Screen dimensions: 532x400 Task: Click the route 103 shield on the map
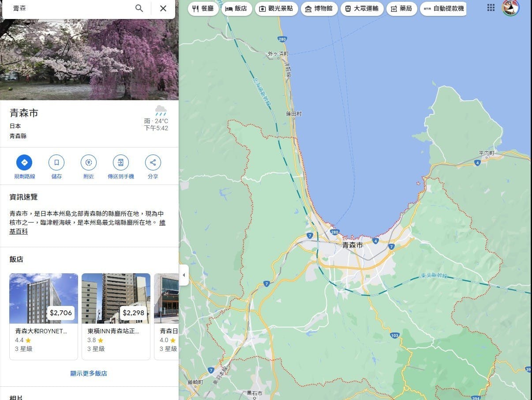click(395, 336)
